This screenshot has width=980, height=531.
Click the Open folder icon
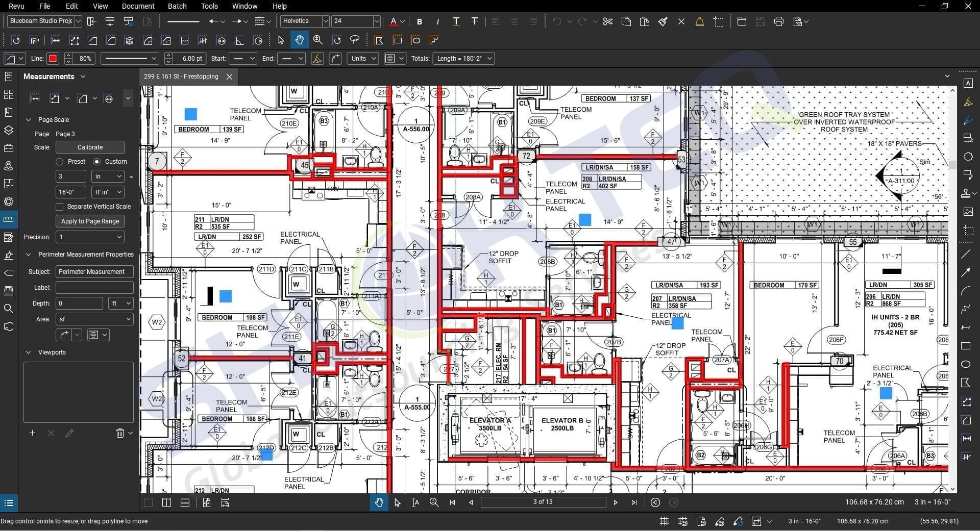pos(742,21)
